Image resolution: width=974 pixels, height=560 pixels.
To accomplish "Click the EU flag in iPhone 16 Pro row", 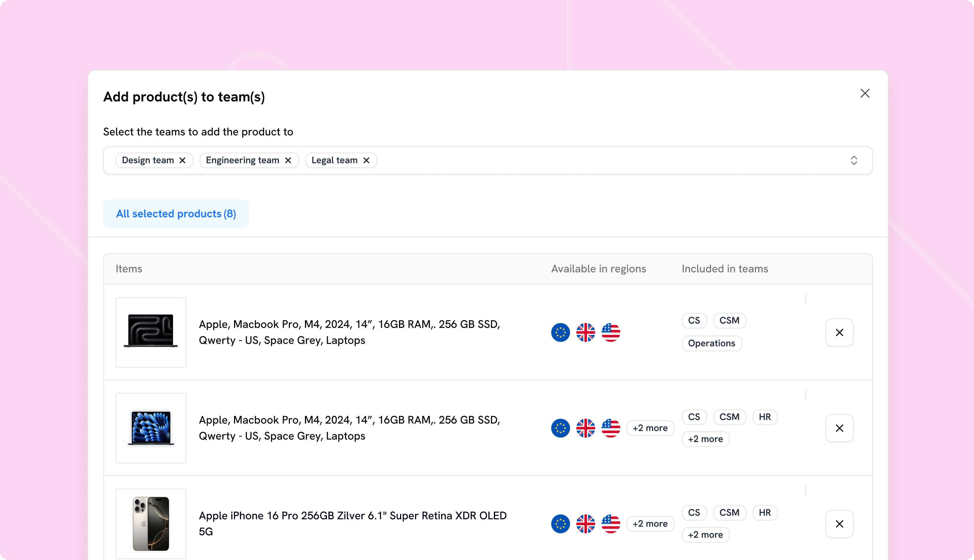I will 560,524.
